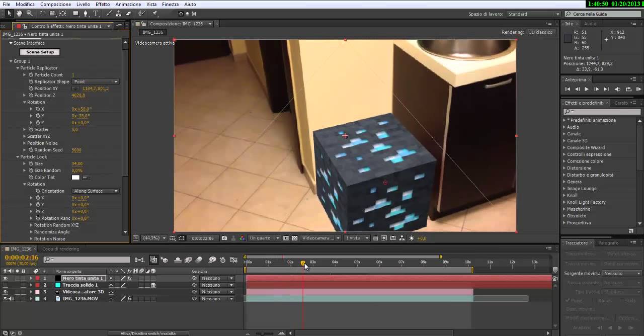
Task: Open the Effetto menu
Action: (x=102, y=4)
